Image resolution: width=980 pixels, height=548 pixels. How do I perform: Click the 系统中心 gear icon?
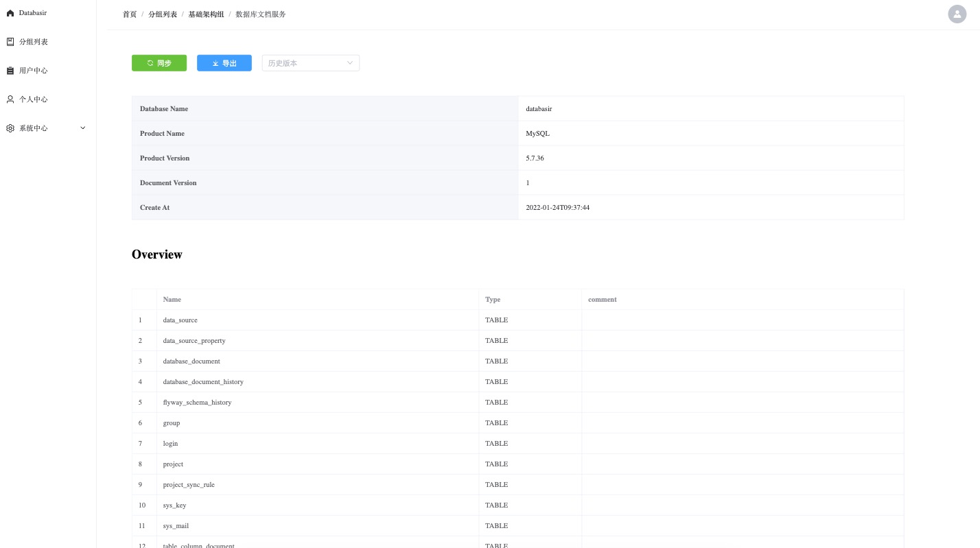coord(10,128)
